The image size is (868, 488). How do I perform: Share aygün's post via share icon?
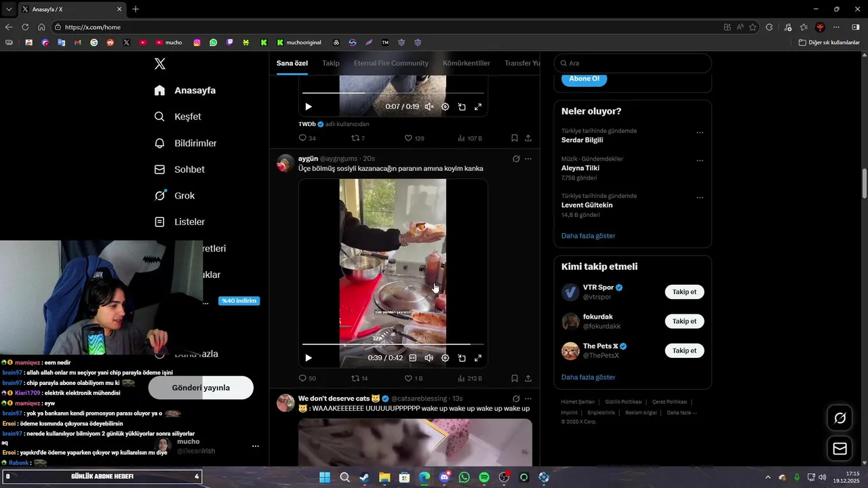(528, 378)
